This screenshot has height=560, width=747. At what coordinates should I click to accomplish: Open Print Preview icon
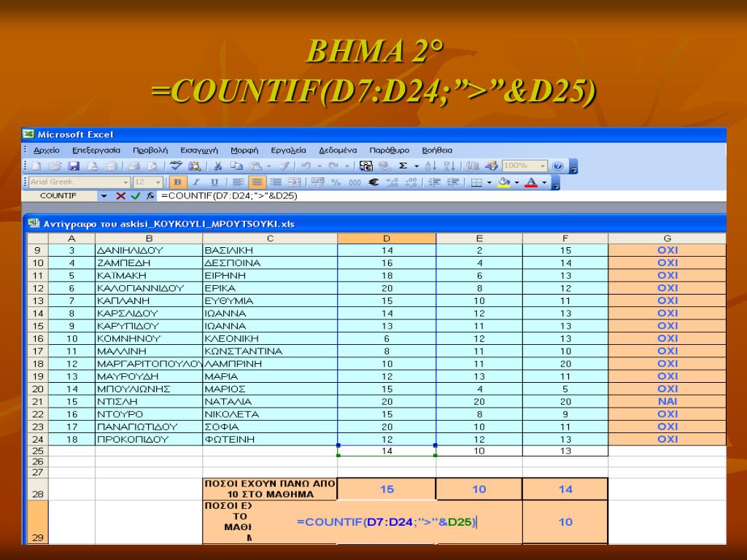coord(152,166)
